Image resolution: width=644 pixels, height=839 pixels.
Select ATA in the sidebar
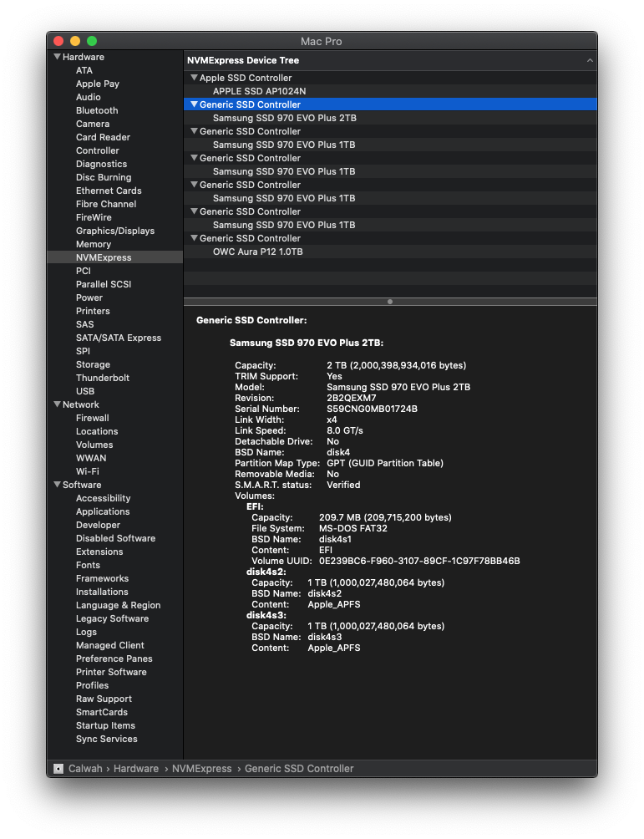click(84, 70)
